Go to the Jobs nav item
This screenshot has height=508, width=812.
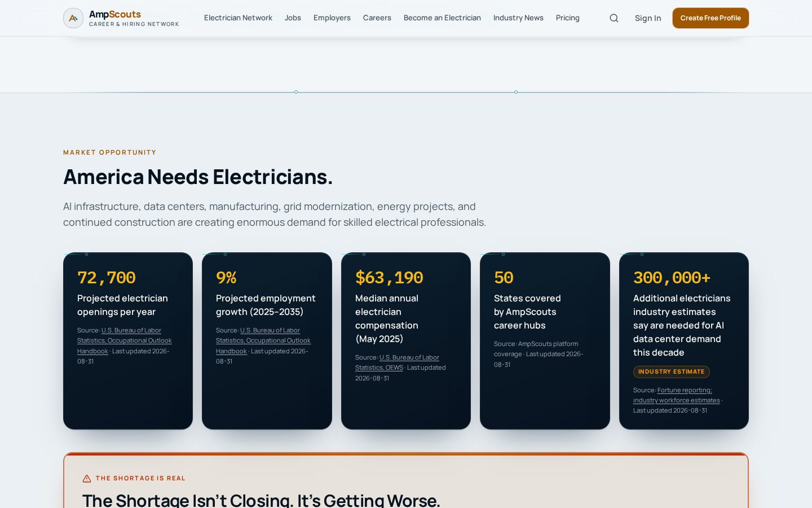pos(293,18)
